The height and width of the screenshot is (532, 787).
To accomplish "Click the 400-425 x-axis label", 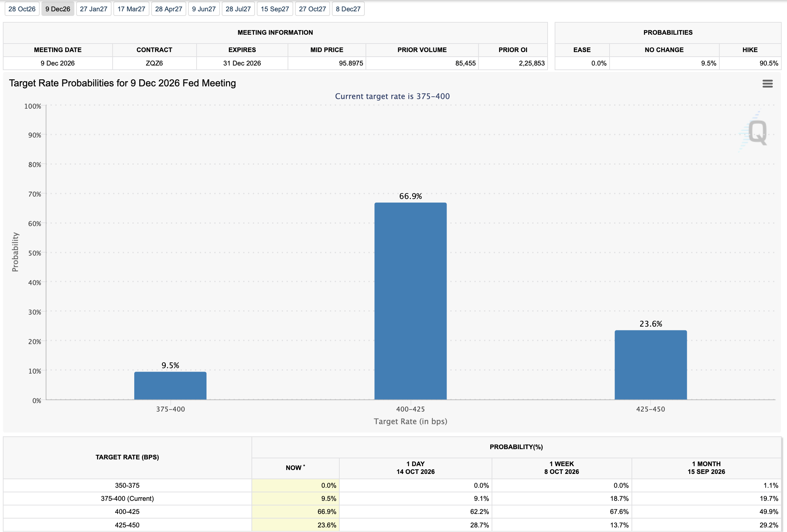I will [411, 409].
